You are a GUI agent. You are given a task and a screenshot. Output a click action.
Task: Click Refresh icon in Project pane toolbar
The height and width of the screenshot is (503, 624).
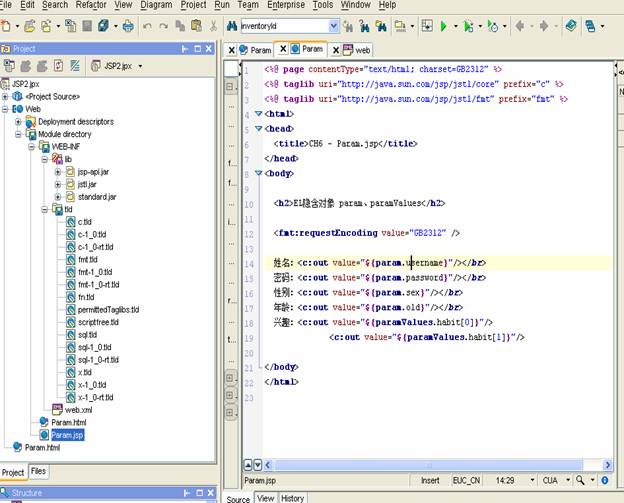58,66
